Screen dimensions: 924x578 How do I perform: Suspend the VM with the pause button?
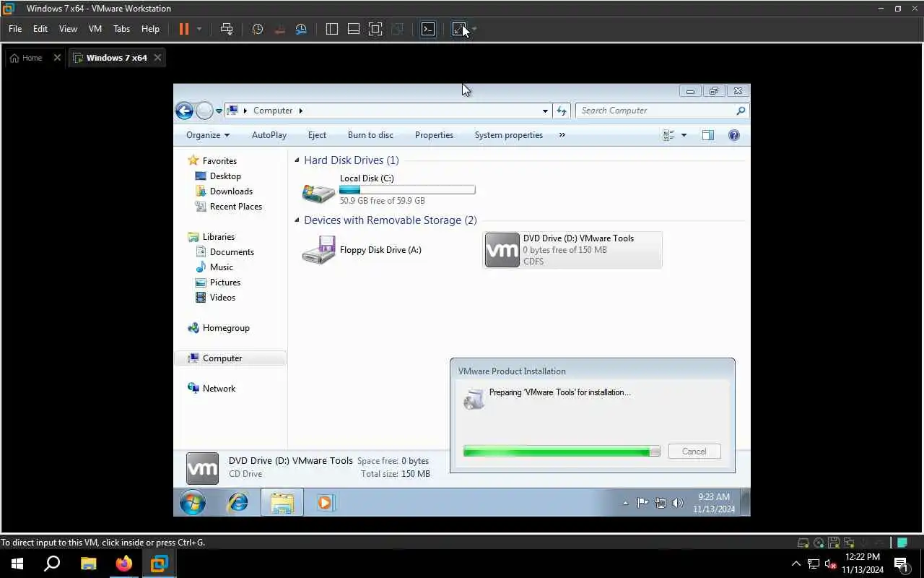click(183, 29)
